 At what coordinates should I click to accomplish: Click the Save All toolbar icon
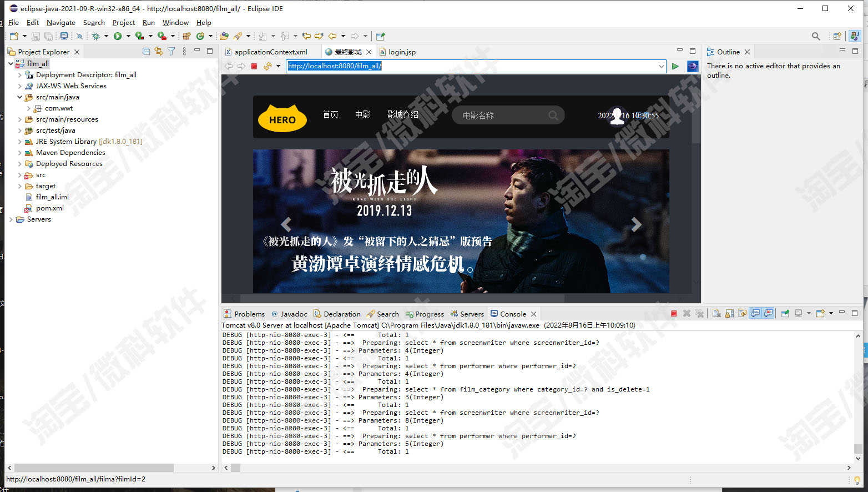tap(48, 36)
